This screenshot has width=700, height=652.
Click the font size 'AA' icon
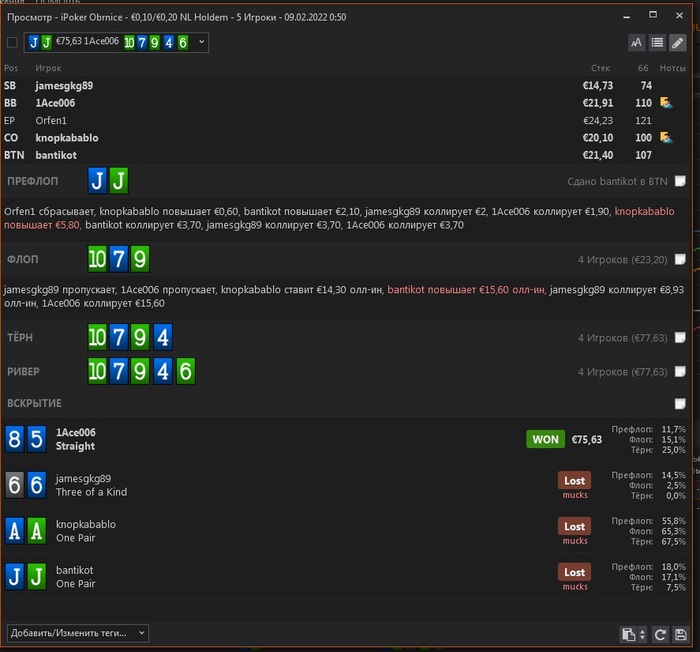click(637, 42)
